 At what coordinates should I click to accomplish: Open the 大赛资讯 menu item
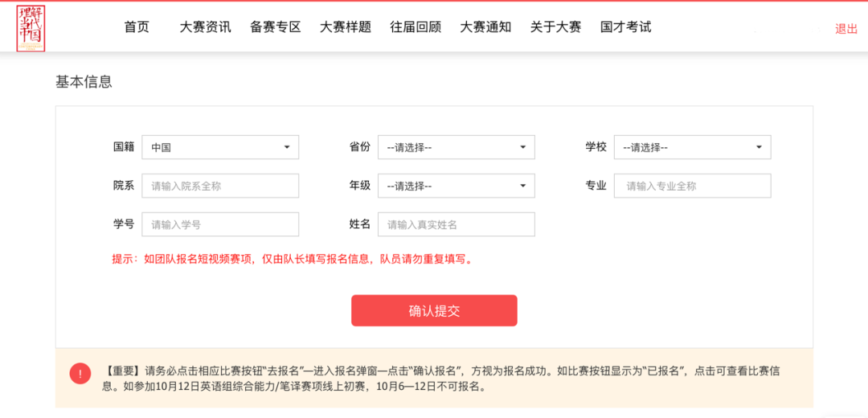click(x=205, y=27)
